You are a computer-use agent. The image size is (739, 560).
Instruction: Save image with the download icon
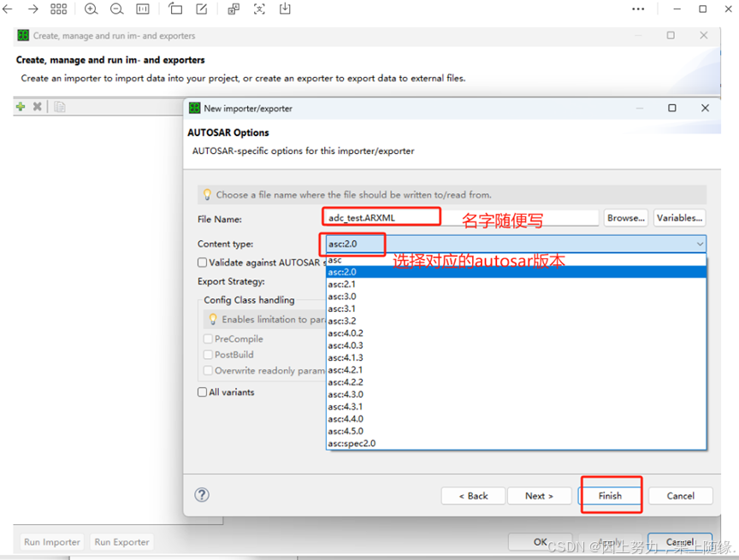(x=285, y=9)
